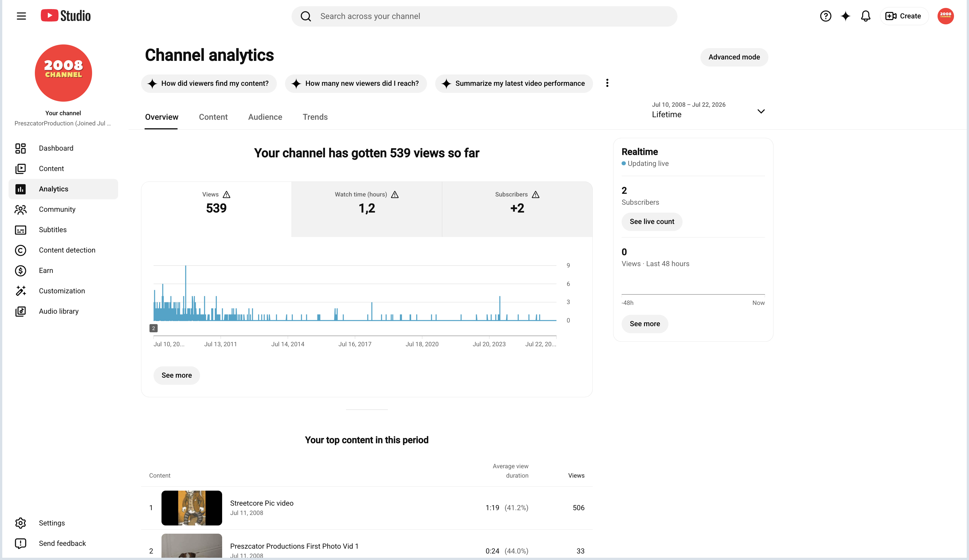Click the Content sidebar icon
Image resolution: width=969 pixels, height=560 pixels.
pos(20,169)
